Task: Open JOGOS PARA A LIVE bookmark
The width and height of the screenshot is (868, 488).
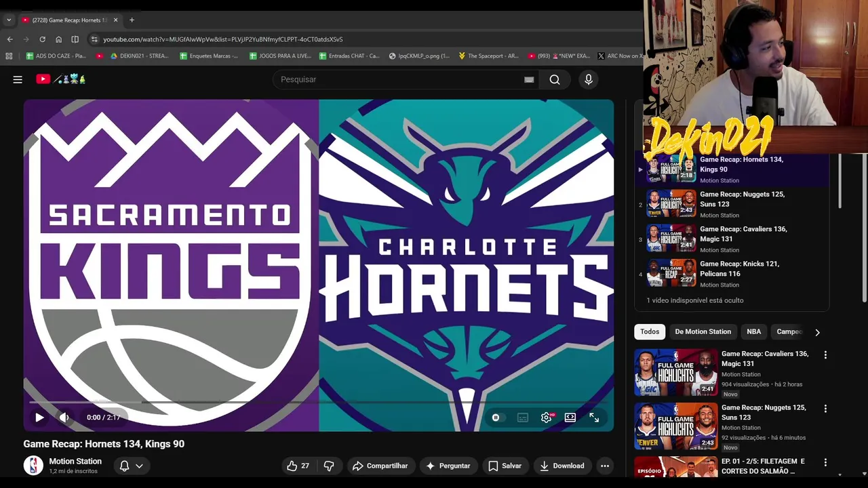Action: click(280, 56)
